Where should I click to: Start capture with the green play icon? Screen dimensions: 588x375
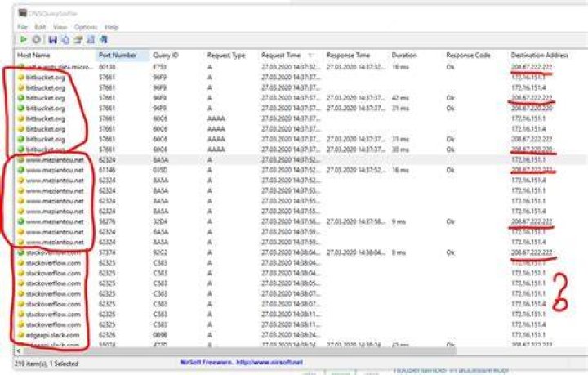click(x=23, y=39)
